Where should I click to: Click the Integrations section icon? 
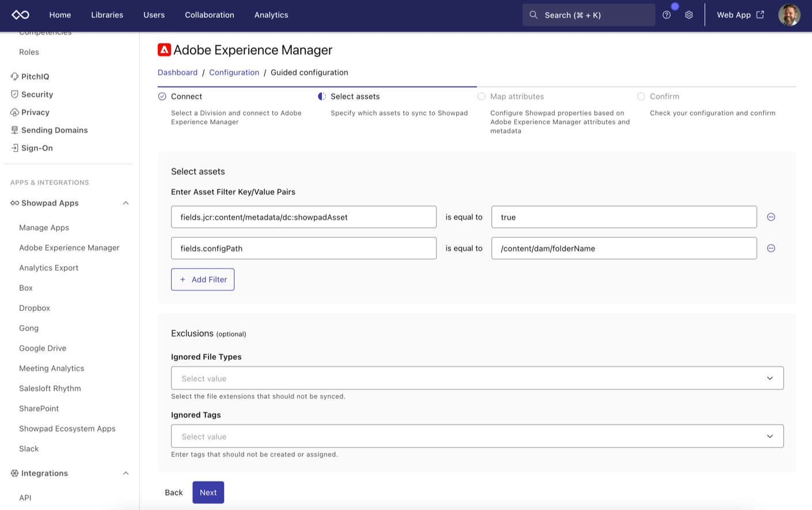(x=14, y=473)
